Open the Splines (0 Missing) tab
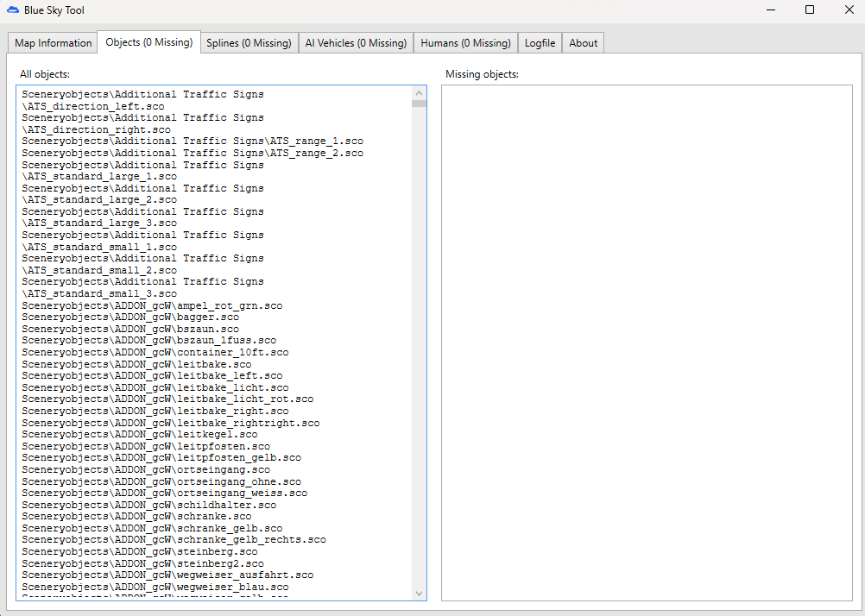This screenshot has width=865, height=616. (249, 43)
